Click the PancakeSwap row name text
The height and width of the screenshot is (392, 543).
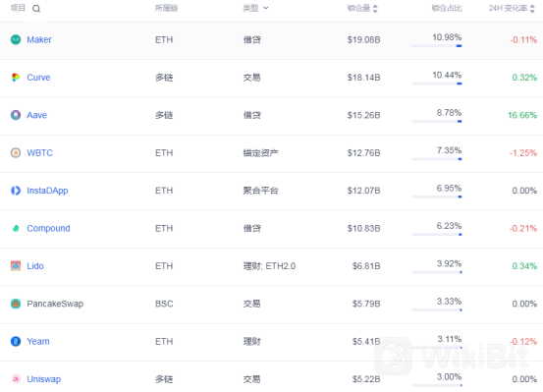[55, 304]
